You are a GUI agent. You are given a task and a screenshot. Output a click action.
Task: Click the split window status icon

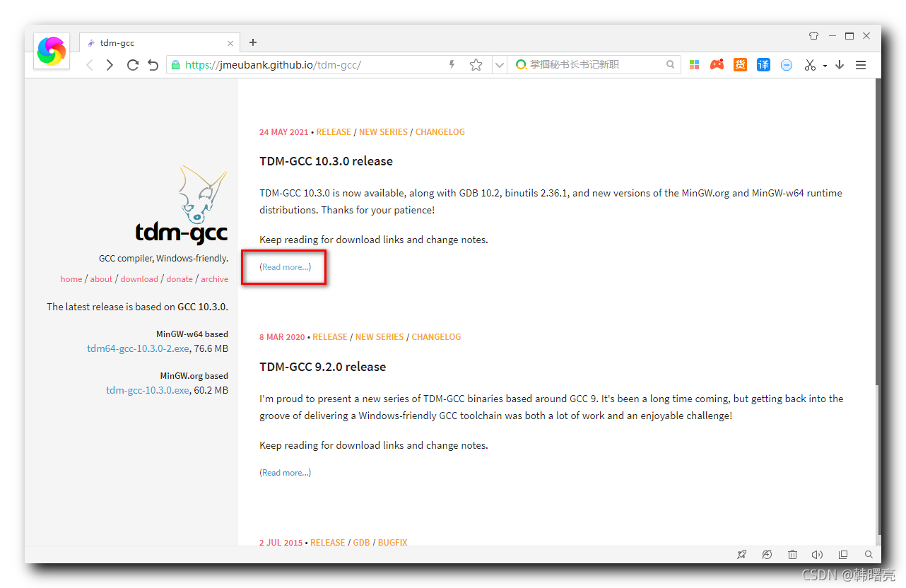(843, 555)
